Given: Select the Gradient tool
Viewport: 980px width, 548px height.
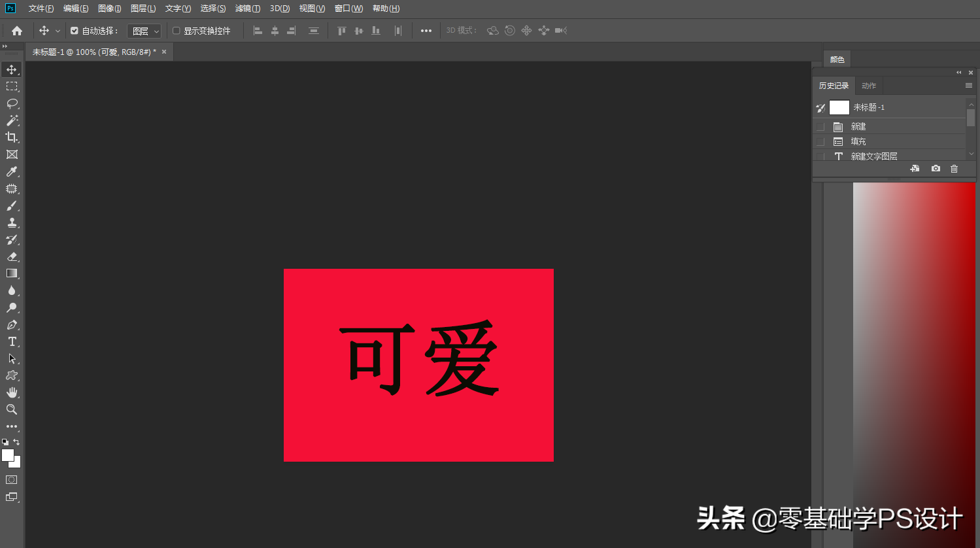Looking at the screenshot, I should 12,273.
